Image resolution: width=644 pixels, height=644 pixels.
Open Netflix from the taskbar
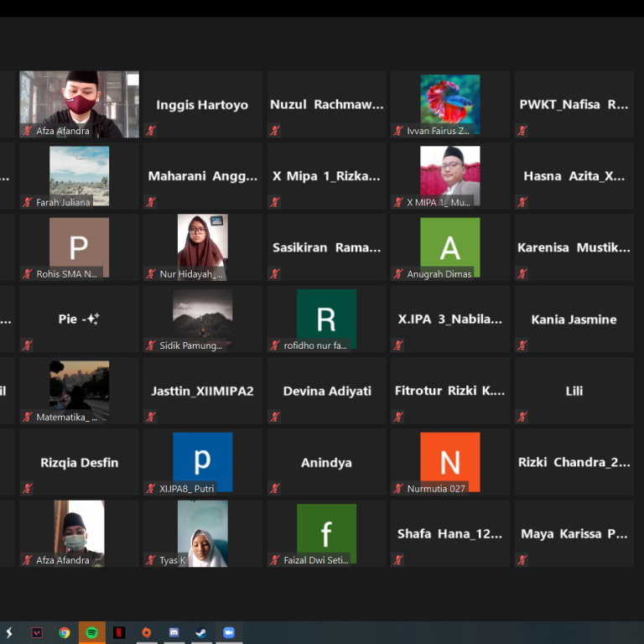[119, 632]
